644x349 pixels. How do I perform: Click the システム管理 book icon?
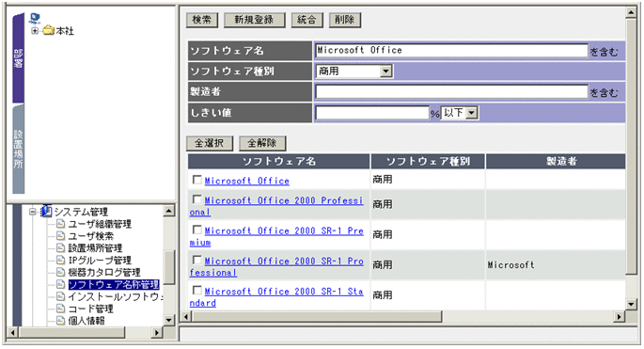[x=46, y=212]
